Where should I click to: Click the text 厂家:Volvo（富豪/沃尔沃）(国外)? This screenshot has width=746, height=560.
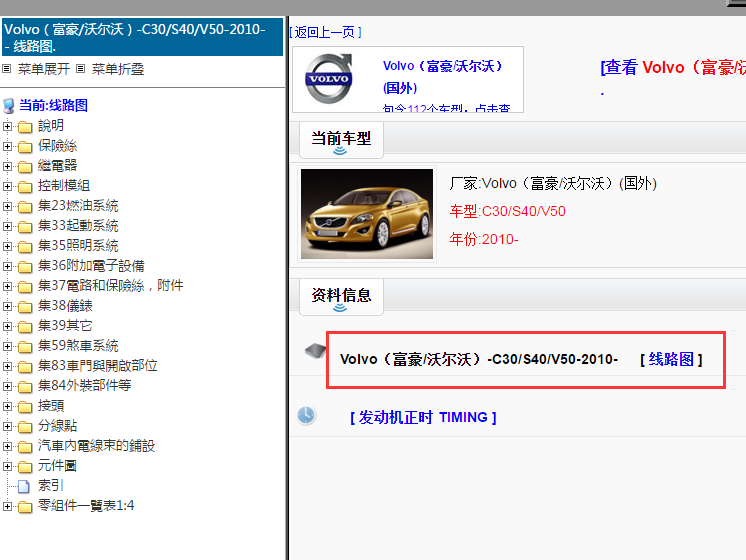(553, 183)
